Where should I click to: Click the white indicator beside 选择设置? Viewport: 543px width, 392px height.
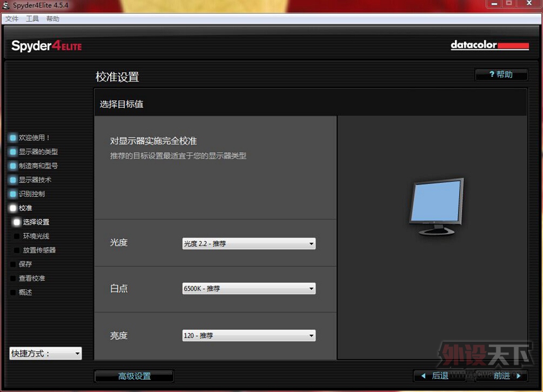[x=16, y=222]
